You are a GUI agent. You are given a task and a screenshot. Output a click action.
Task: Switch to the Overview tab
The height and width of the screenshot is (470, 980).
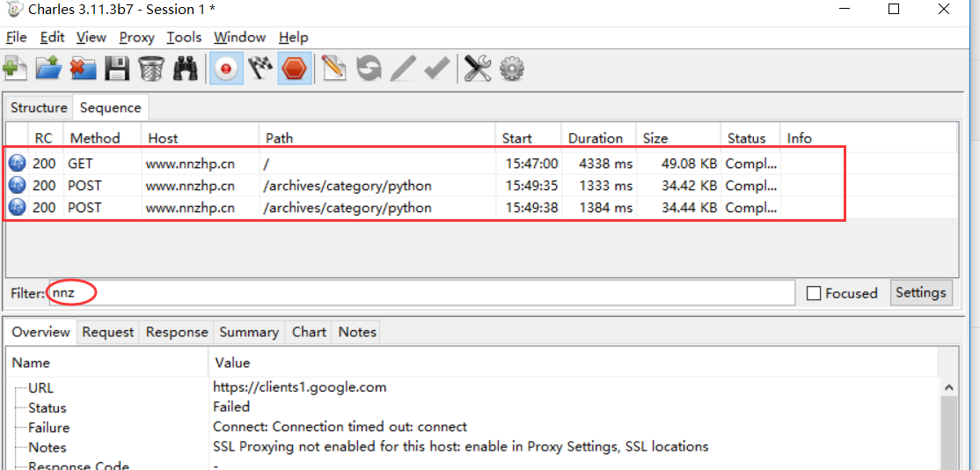[x=40, y=332]
